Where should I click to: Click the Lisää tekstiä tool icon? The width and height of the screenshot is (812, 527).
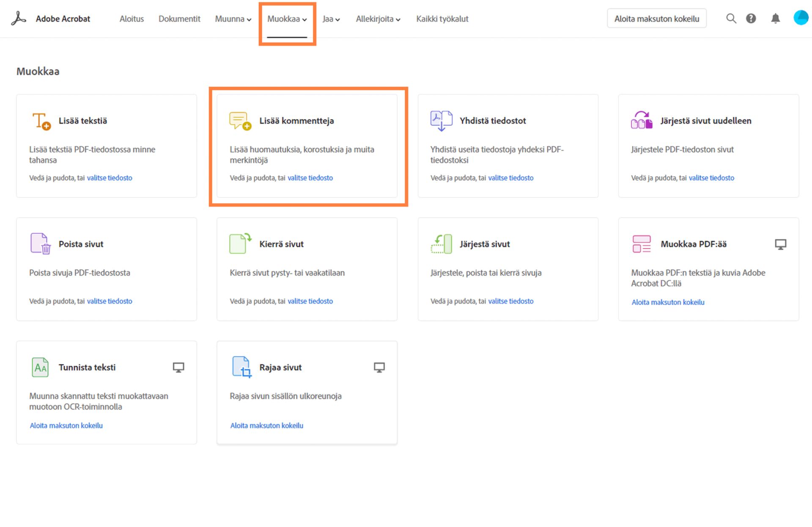41,121
